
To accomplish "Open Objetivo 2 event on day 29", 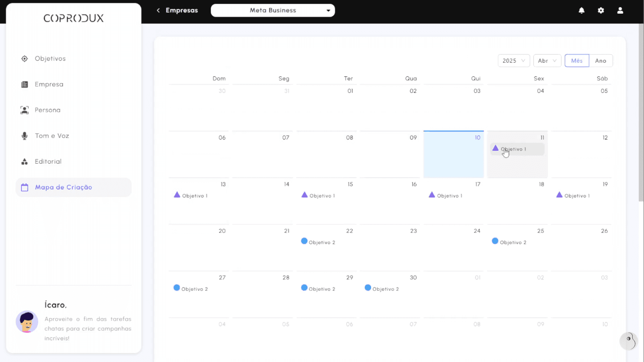I will (326, 289).
